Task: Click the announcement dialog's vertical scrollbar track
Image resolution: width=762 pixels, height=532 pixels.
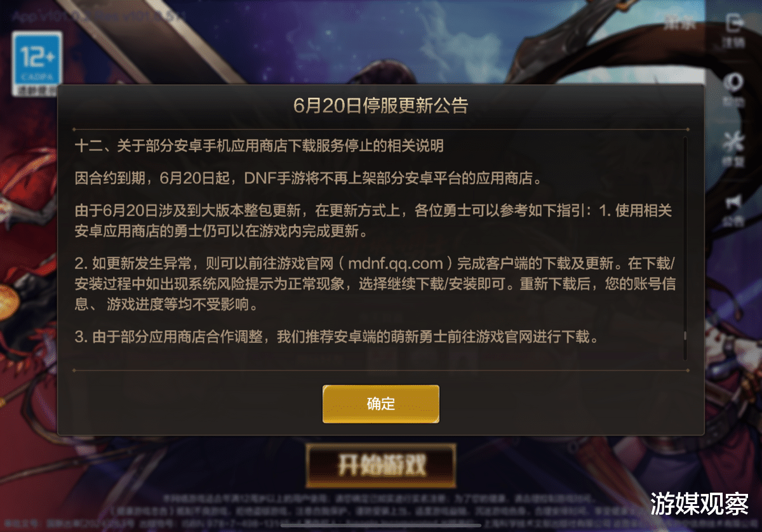Action: [x=685, y=248]
